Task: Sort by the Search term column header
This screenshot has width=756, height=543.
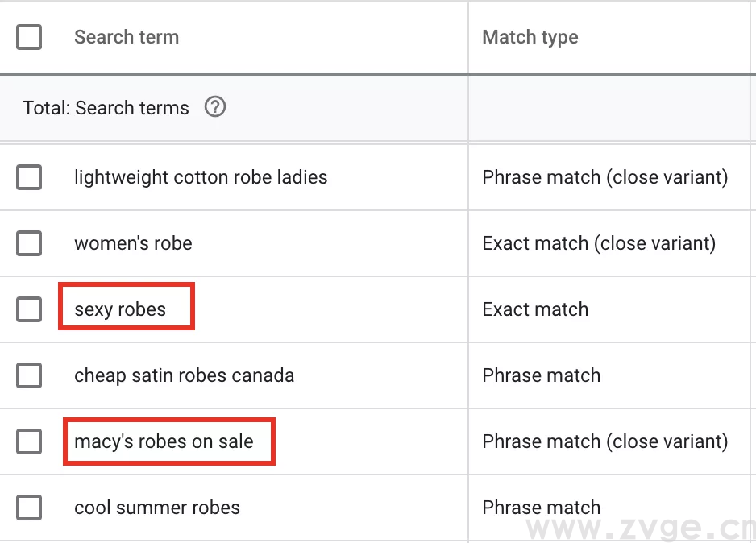Action: tap(127, 36)
